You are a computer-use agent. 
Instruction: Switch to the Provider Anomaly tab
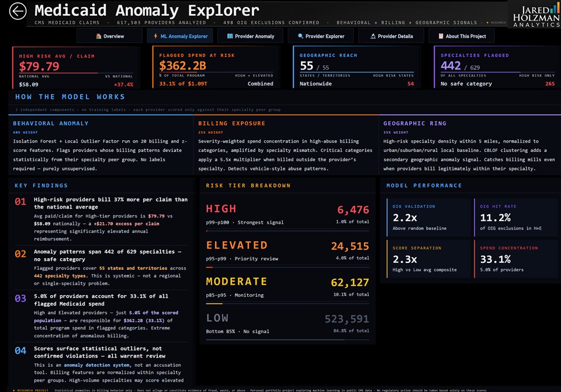click(x=251, y=36)
